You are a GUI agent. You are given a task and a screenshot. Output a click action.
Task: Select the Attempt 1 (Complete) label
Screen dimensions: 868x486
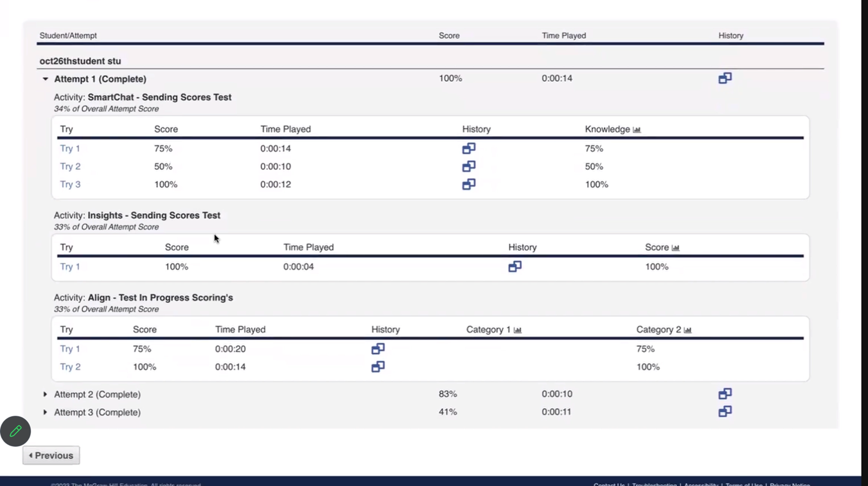(x=100, y=79)
